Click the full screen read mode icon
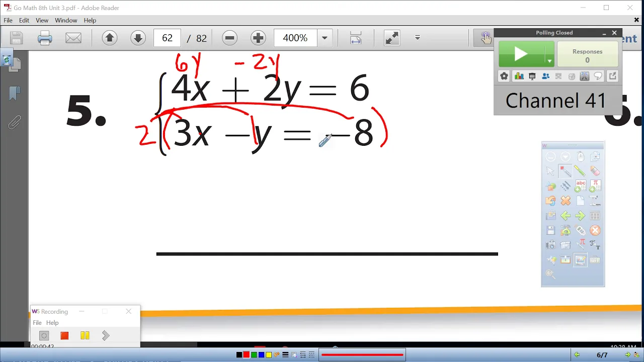 391,38
